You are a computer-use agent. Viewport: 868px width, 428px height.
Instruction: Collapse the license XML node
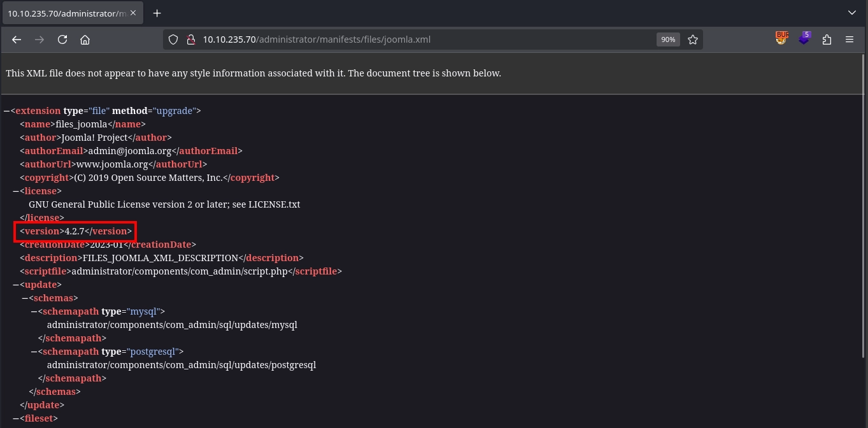[x=16, y=191]
